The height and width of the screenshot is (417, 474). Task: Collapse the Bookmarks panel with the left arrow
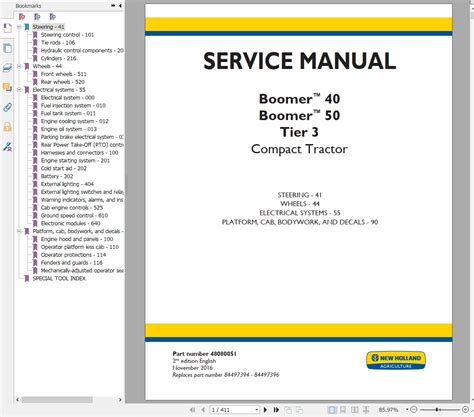[x=120, y=6]
